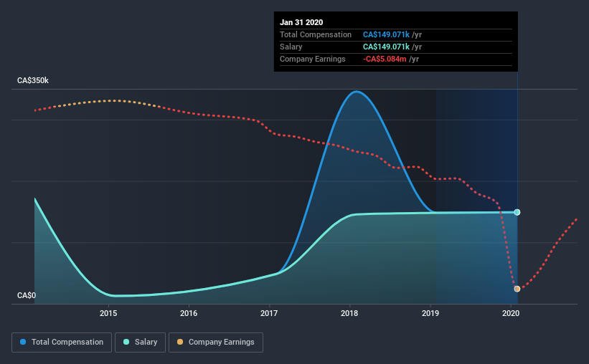Toggle the Total Compensation legend button
The width and height of the screenshot is (589, 364).
[x=62, y=343]
